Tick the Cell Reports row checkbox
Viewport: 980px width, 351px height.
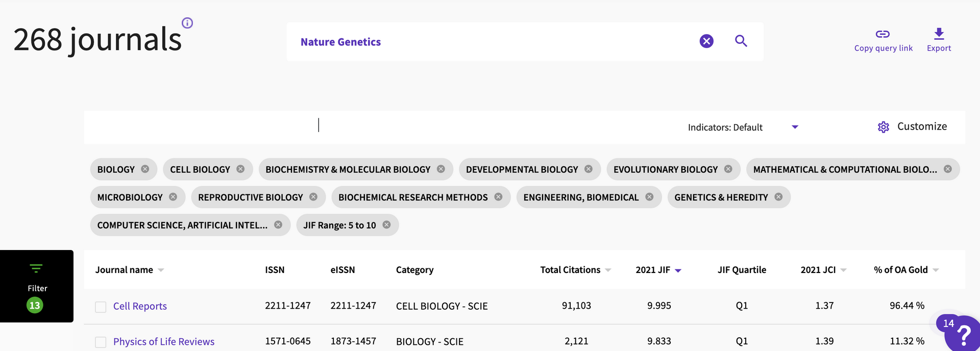click(101, 307)
